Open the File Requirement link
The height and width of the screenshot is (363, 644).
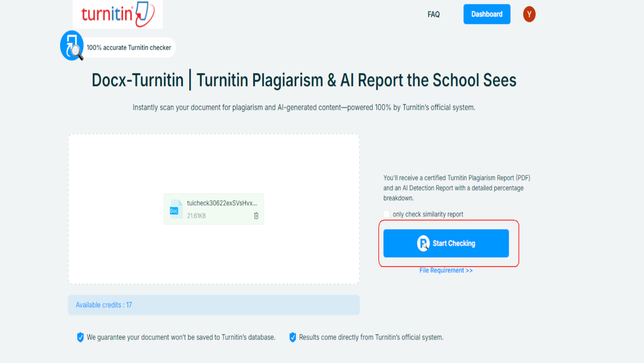[x=446, y=270]
